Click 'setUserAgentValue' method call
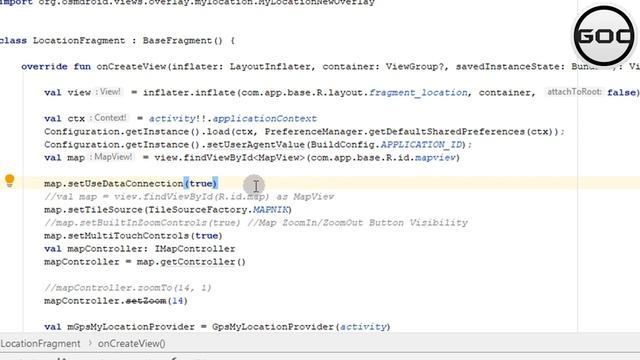This screenshot has width=640, height=360. click(256, 145)
